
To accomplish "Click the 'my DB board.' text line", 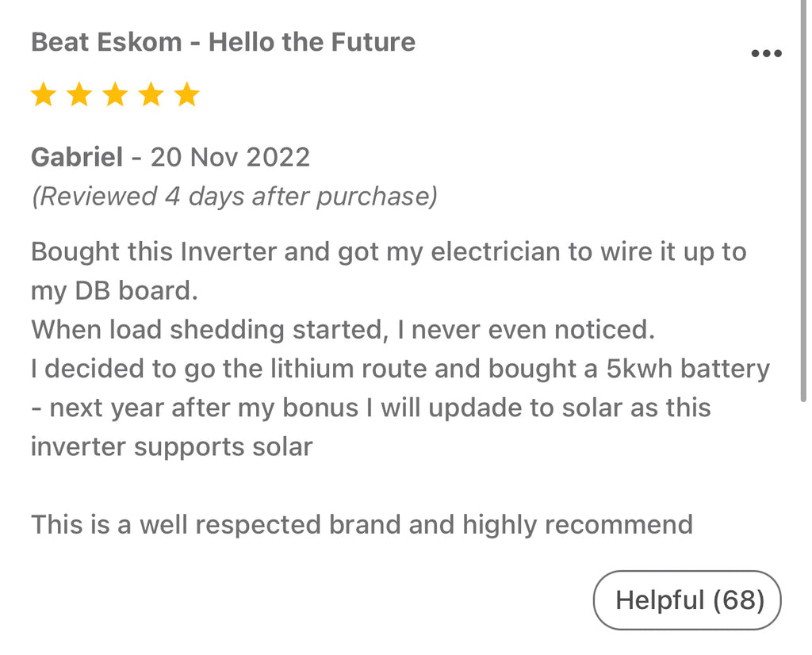I will (113, 291).
